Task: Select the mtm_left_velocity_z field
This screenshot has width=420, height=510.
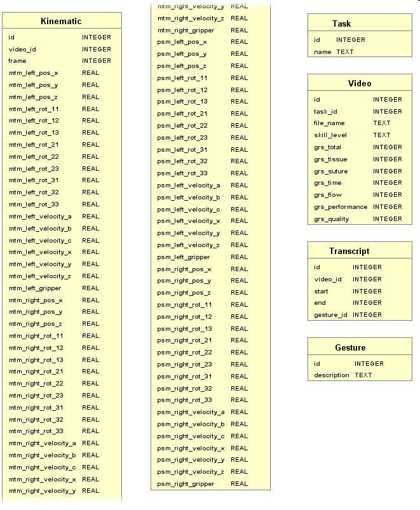Action: tap(62, 276)
